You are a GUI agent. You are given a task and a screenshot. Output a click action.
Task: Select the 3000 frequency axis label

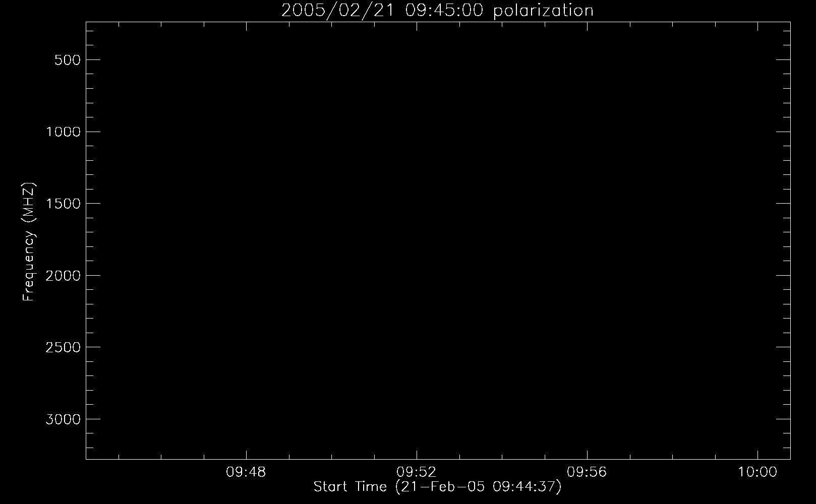tap(63, 419)
